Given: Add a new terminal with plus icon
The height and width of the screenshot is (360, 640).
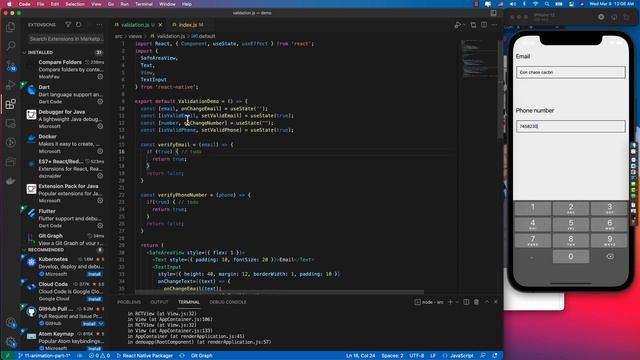Looking at the screenshot, I should (450, 302).
